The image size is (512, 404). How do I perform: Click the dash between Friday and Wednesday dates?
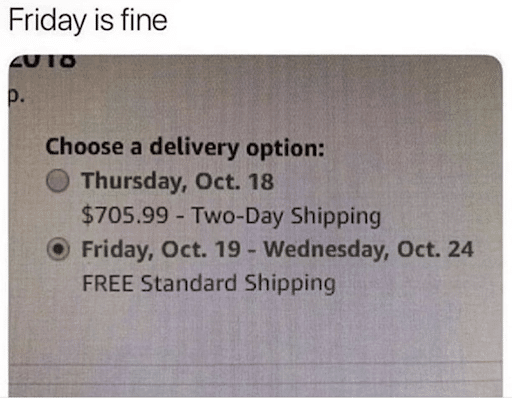coord(252,250)
